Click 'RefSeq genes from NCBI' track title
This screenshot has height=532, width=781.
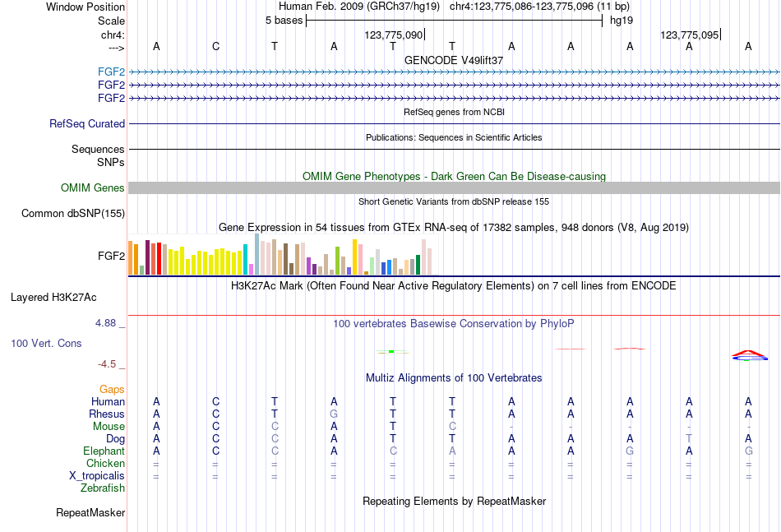click(x=455, y=112)
